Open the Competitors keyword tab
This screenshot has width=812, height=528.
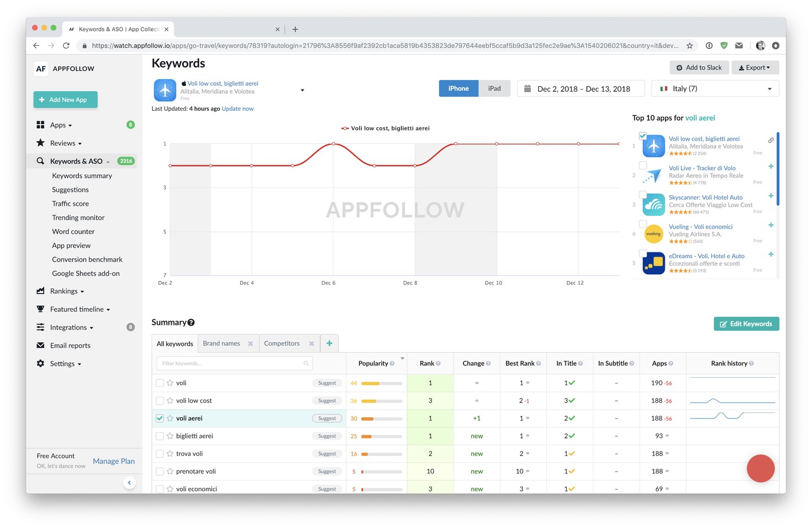(282, 343)
